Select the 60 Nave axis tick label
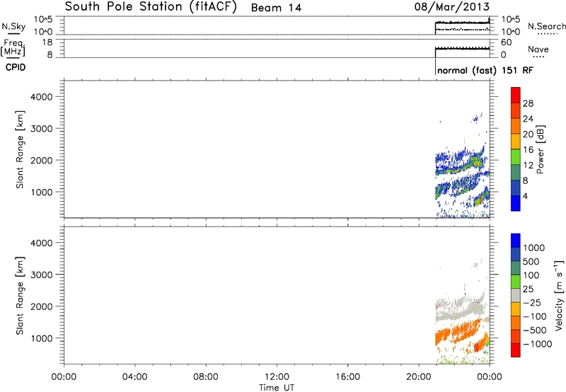 (x=506, y=42)
